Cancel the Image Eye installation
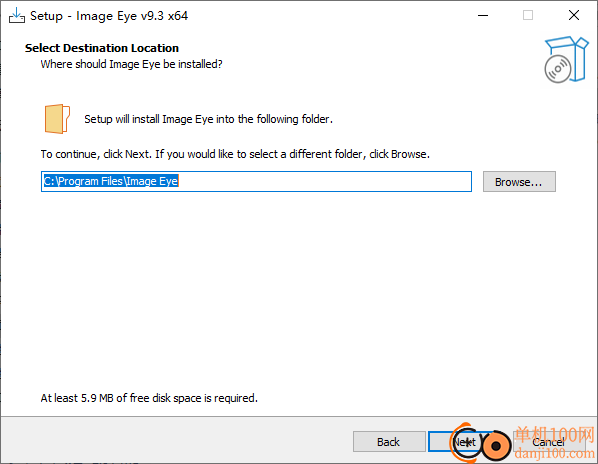This screenshot has width=598, height=464. pos(549,442)
